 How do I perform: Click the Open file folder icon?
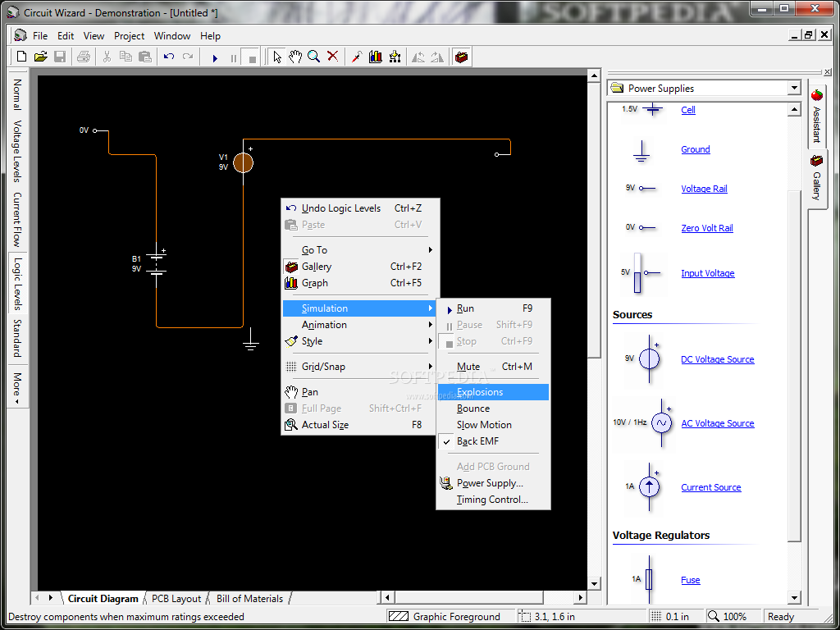coord(41,57)
